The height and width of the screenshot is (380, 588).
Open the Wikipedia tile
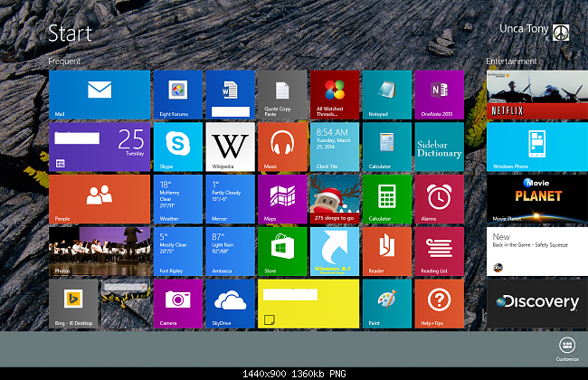tap(231, 147)
